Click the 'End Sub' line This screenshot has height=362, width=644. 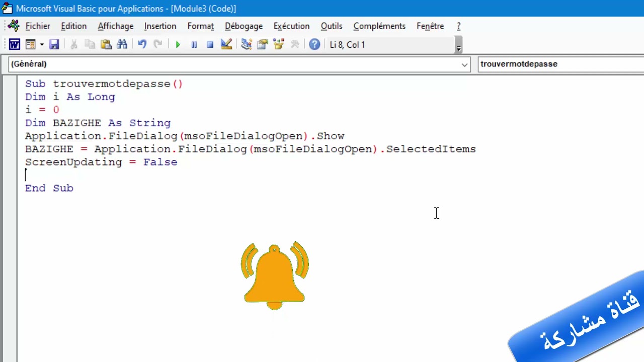point(49,188)
